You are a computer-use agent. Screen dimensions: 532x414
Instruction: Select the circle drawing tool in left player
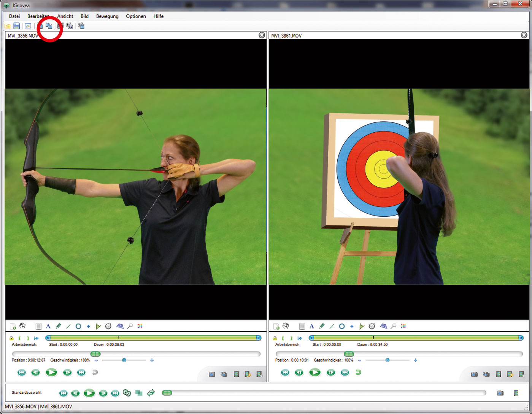point(78,326)
